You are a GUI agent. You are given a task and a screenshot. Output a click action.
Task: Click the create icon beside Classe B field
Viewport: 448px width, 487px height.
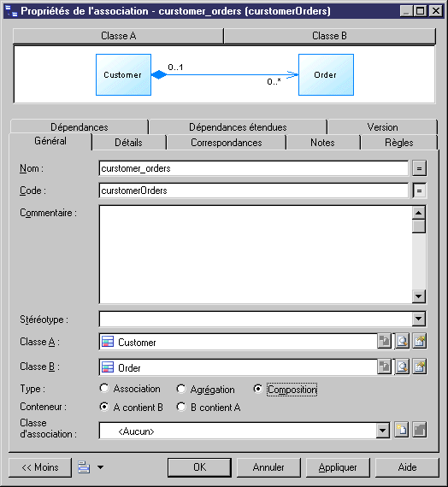pyautogui.click(x=384, y=367)
